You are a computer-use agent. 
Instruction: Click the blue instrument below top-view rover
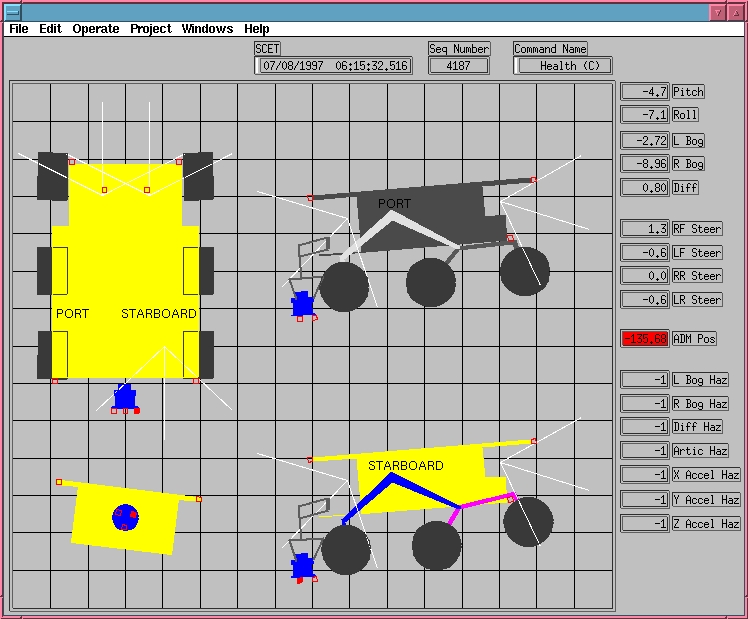point(125,398)
